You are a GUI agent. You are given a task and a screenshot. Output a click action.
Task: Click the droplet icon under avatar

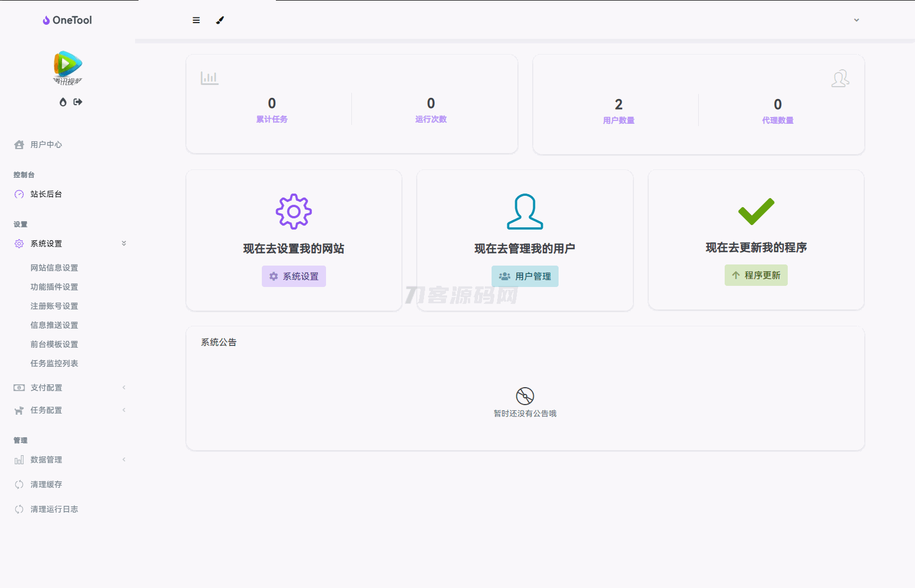pos(63,102)
